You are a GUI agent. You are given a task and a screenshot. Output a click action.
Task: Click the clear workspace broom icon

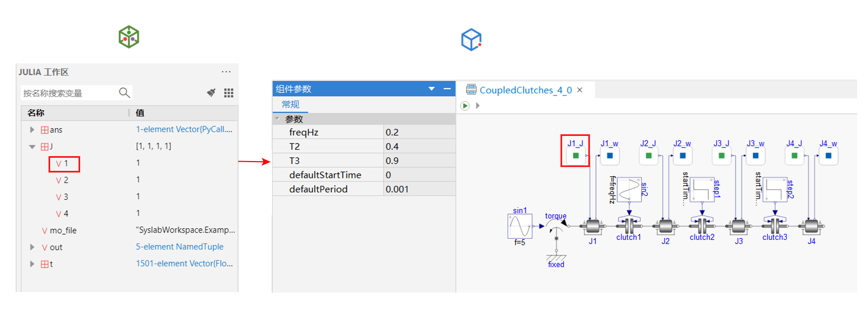[211, 93]
